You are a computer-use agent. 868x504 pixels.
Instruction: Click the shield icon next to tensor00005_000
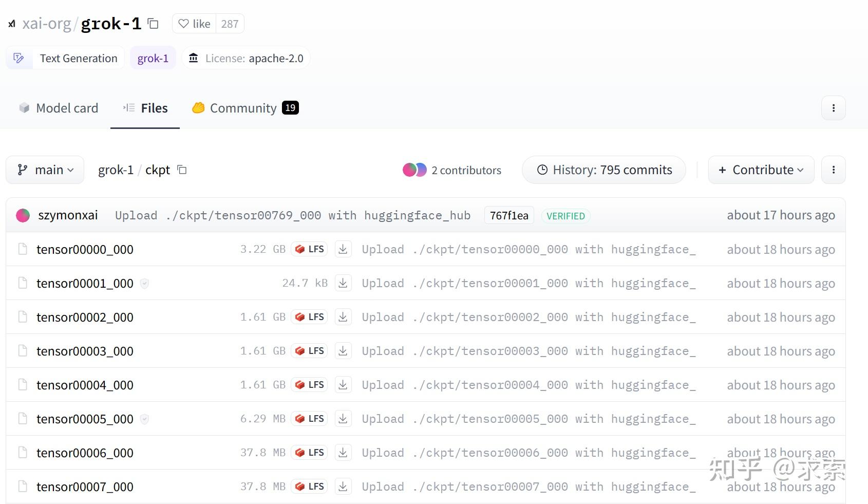click(145, 419)
